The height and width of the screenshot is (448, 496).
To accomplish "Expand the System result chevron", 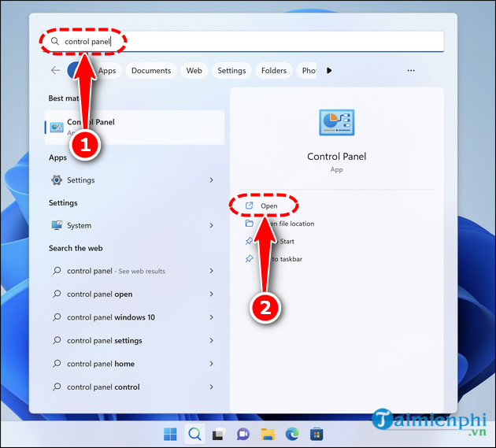I will 211,225.
